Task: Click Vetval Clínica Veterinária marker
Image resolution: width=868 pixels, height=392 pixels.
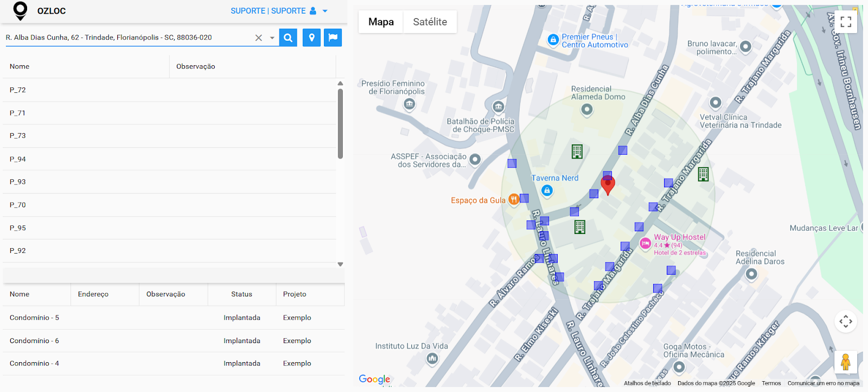Action: (x=716, y=103)
